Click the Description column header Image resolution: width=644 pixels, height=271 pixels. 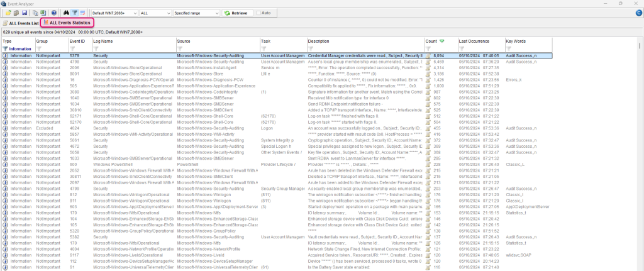[x=365, y=41]
